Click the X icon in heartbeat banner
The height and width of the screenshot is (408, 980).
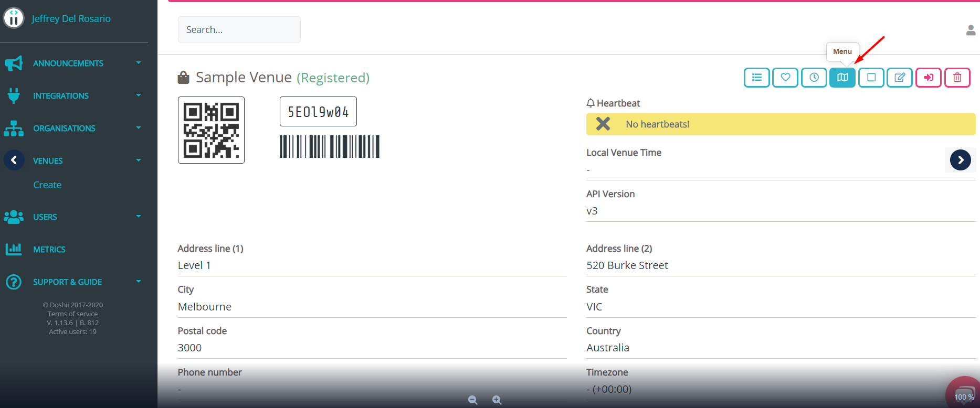603,124
